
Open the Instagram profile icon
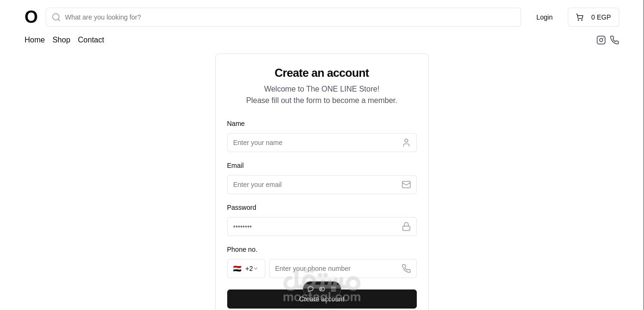[601, 40]
